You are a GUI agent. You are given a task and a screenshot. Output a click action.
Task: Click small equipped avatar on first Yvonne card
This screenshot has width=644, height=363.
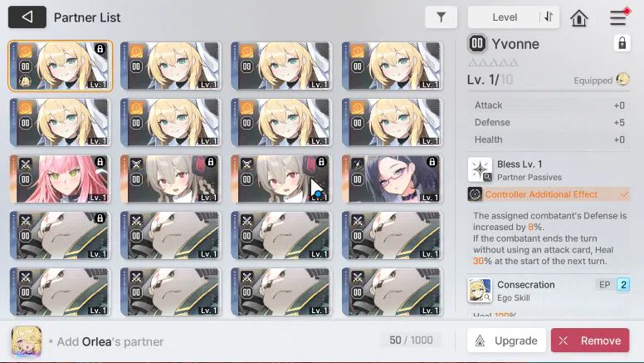(25, 81)
